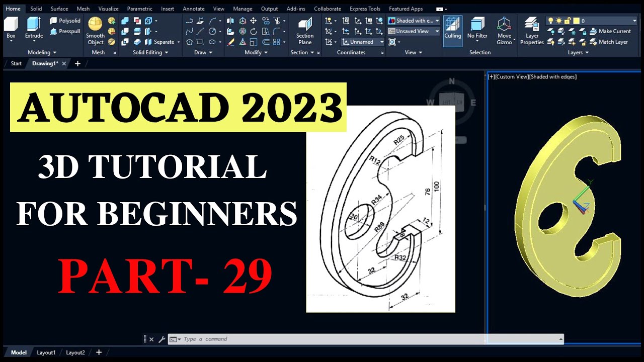The height and width of the screenshot is (362, 644).
Task: Open Layer Properties manager
Action: (532, 31)
